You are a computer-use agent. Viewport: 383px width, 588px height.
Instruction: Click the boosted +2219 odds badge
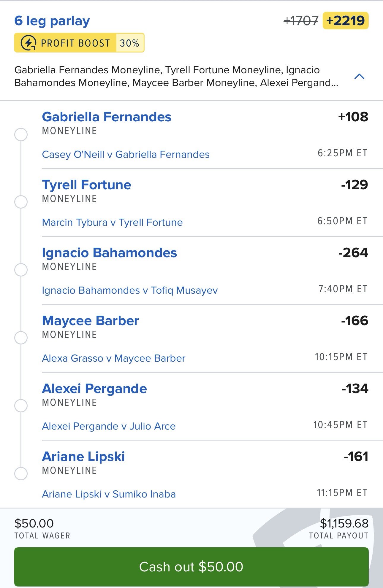pos(345,21)
